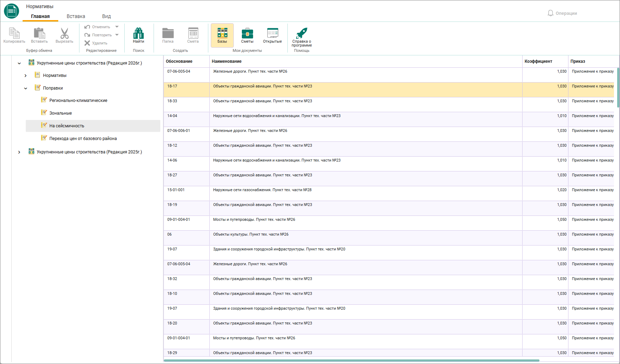This screenshot has width=620, height=364.
Task: Click the Нормативы window title text
Action: [40, 6]
